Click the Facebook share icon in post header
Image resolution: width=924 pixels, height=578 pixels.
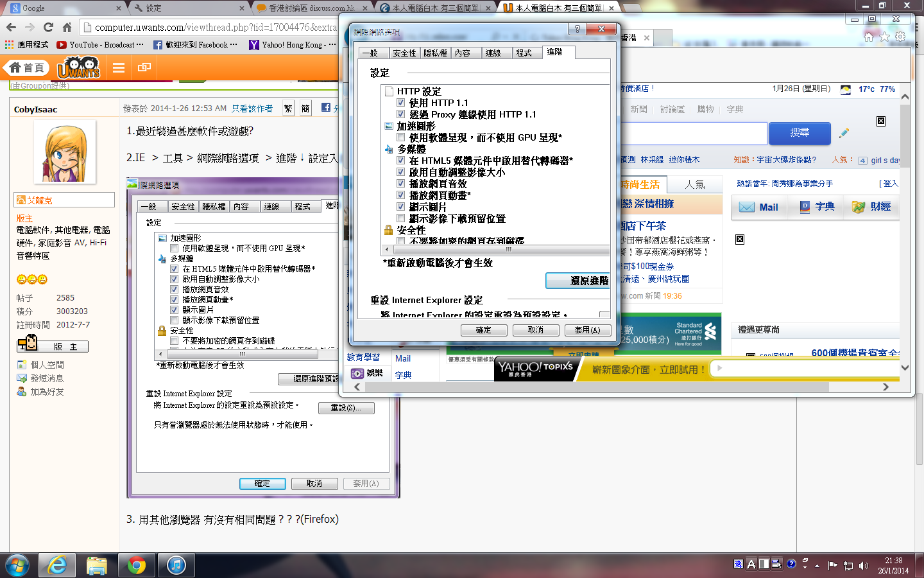[326, 108]
